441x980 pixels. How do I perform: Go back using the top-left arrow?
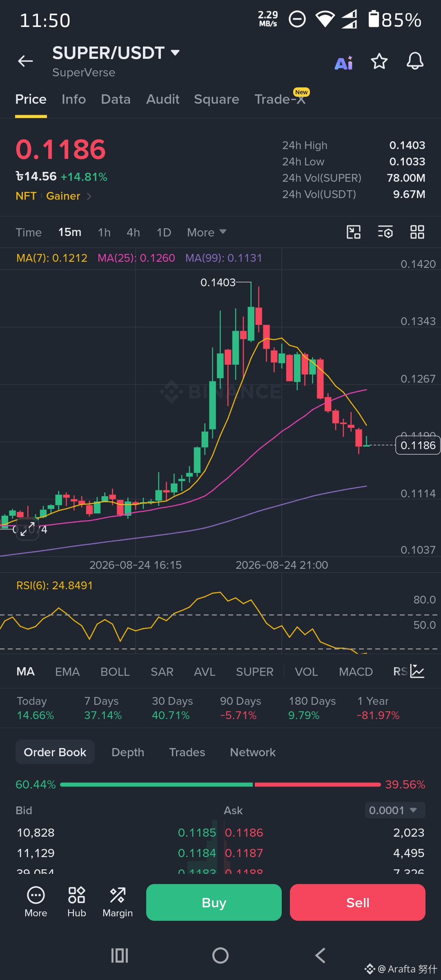coord(25,61)
